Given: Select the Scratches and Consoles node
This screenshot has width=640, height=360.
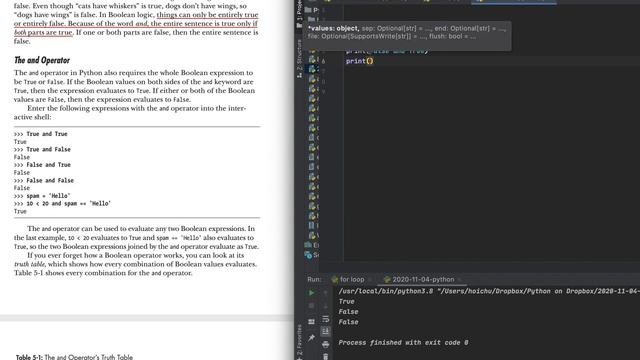Looking at the screenshot, I should [312, 255].
